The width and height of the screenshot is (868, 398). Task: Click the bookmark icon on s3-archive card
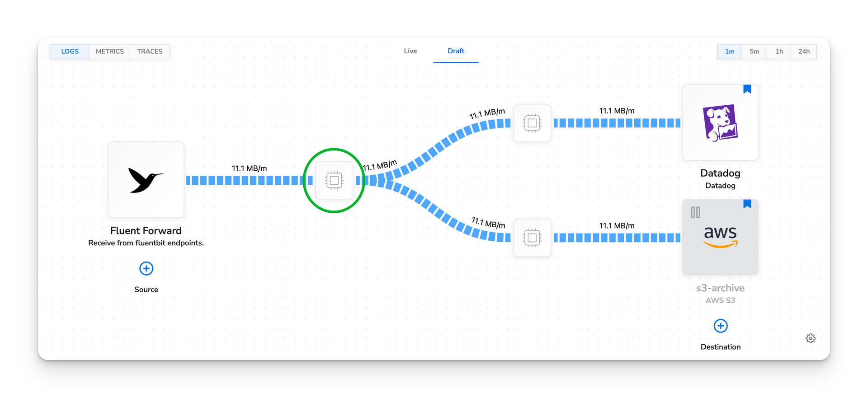[x=747, y=204]
